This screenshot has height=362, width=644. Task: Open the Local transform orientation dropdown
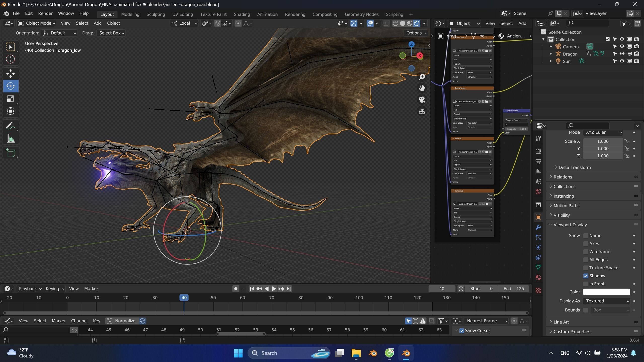click(184, 23)
